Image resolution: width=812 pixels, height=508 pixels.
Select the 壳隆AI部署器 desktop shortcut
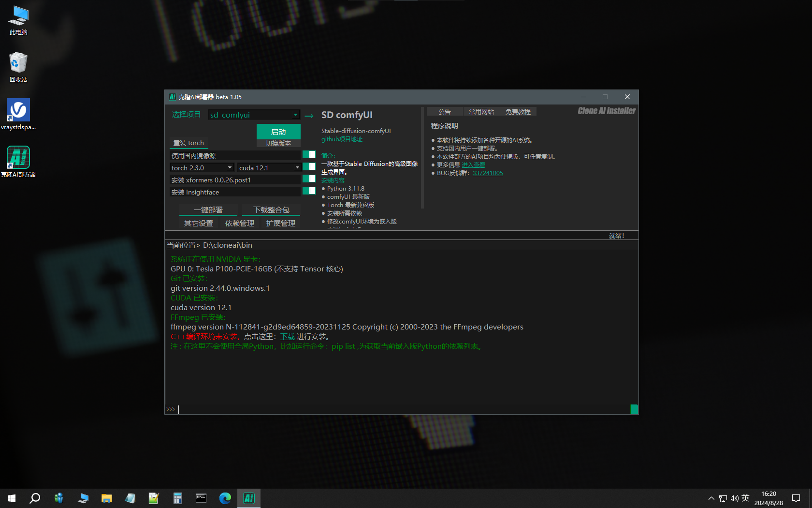coord(18,162)
